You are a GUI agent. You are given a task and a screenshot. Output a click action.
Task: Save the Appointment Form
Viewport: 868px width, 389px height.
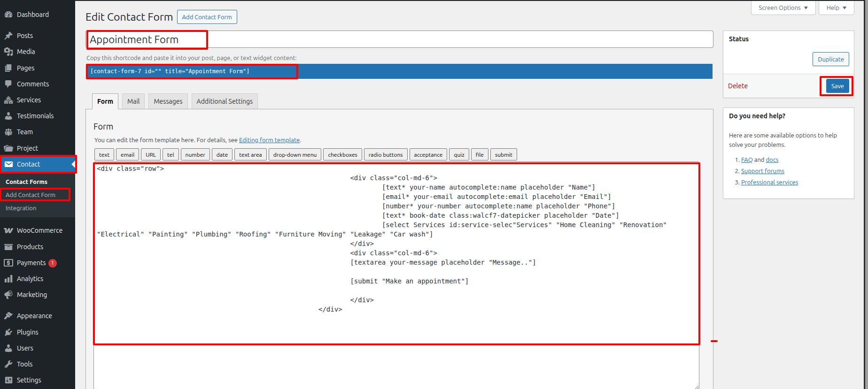click(837, 86)
